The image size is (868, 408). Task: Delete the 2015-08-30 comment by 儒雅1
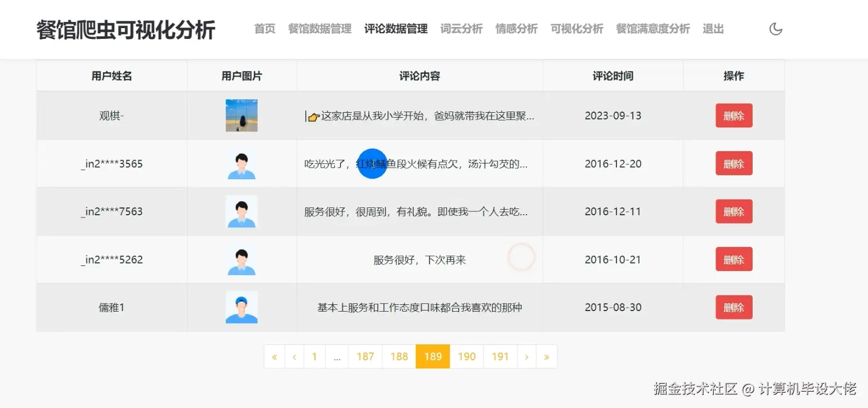point(733,307)
